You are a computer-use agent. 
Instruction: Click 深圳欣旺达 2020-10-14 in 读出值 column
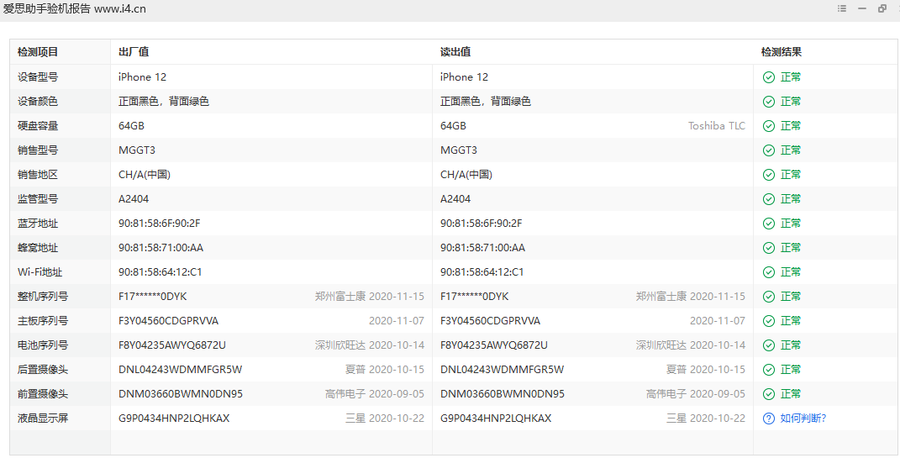click(690, 346)
